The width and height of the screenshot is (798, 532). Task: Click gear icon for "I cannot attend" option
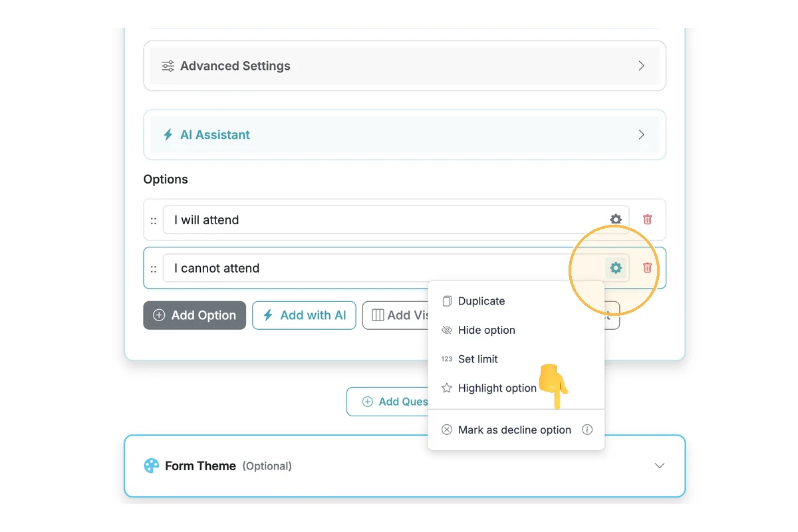pos(616,268)
